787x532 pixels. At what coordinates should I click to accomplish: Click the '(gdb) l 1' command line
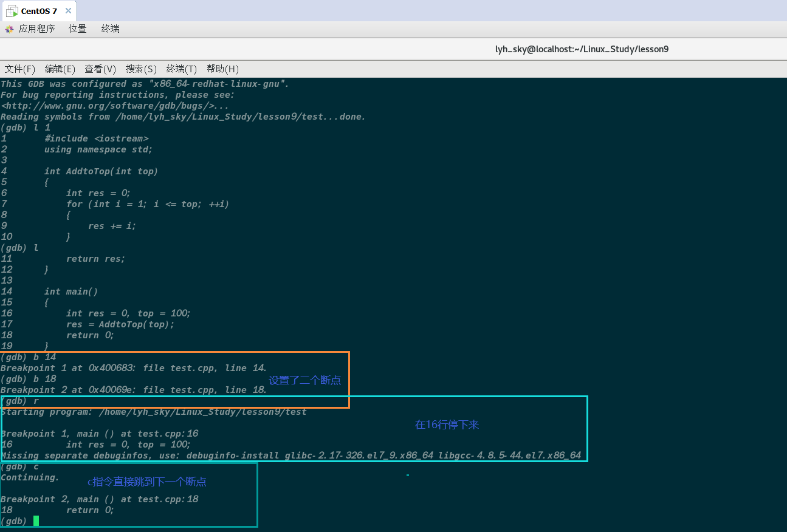(26, 128)
